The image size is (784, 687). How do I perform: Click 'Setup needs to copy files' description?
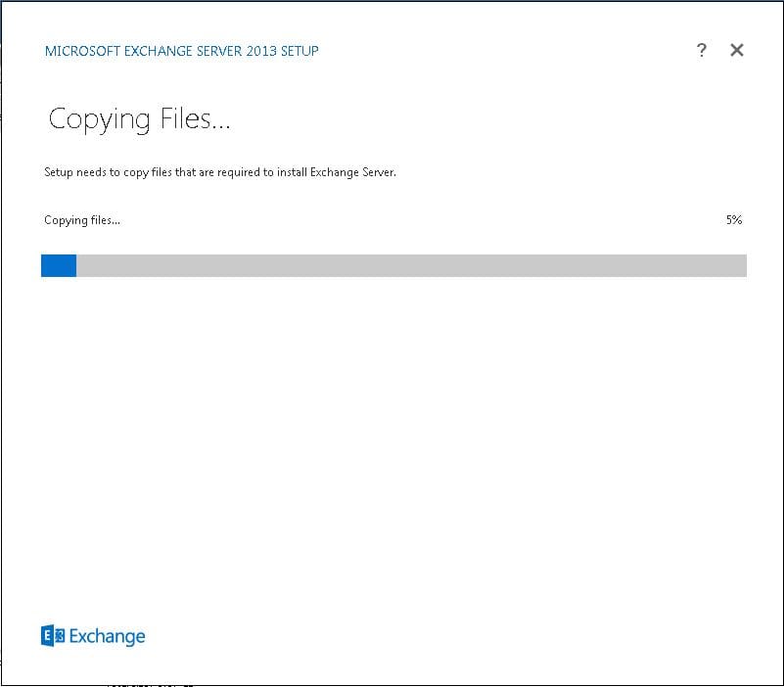[x=220, y=172]
